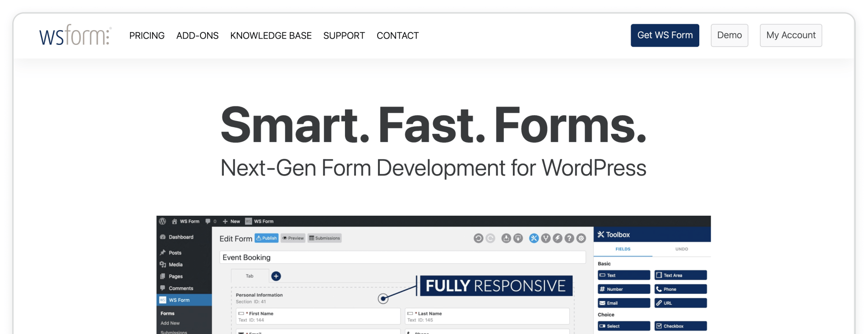Open the Add New submenu item
Screen dimensions: 868x334
coord(170,323)
